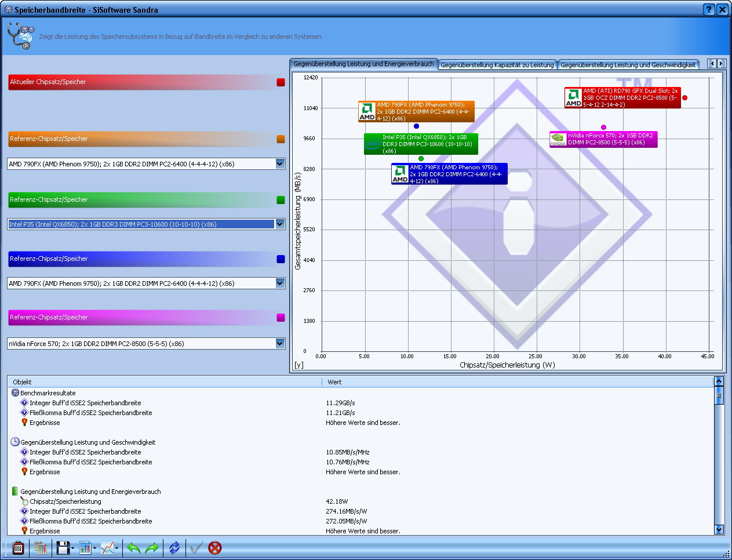
Task: Click the green Intel P35 data point
Action: tap(421, 158)
